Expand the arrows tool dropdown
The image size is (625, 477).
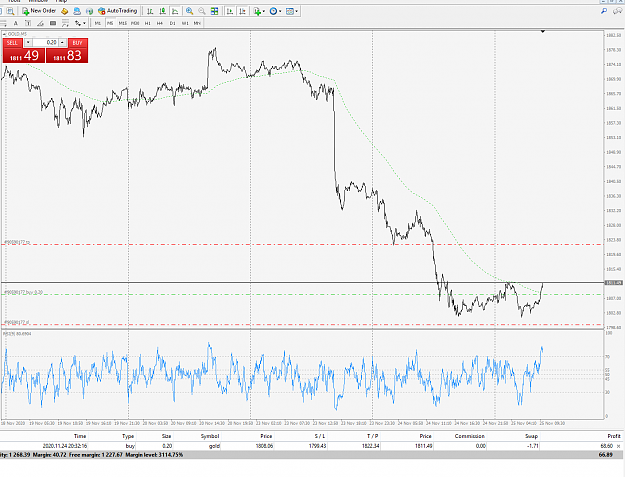point(84,24)
